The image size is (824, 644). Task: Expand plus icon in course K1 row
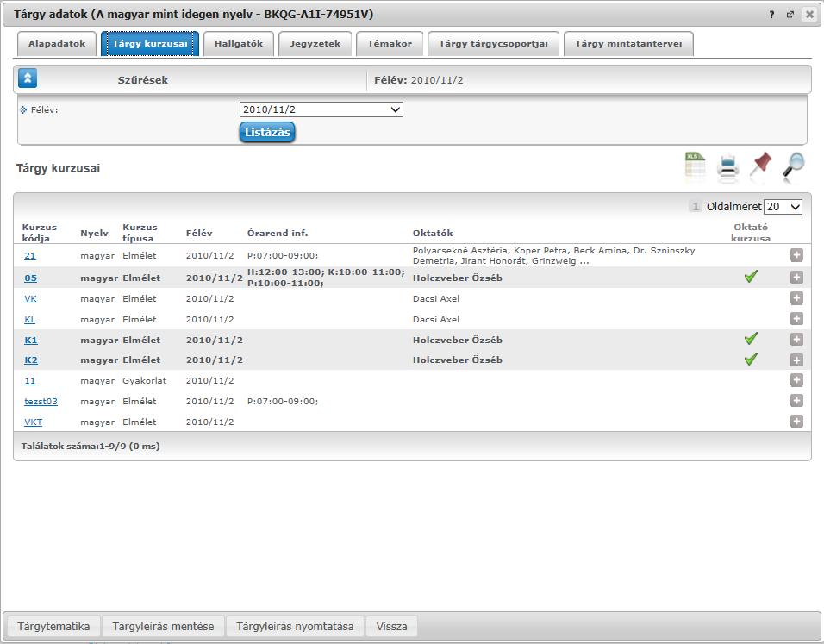click(x=796, y=339)
